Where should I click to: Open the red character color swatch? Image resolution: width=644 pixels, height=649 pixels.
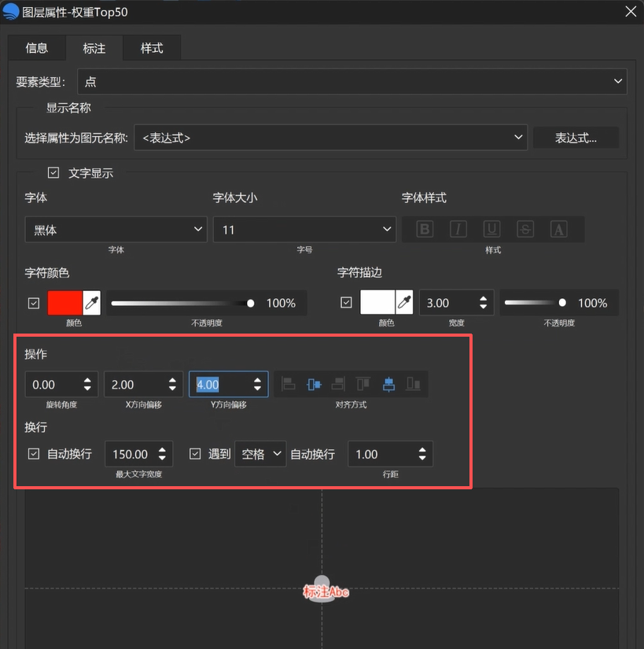click(x=65, y=303)
